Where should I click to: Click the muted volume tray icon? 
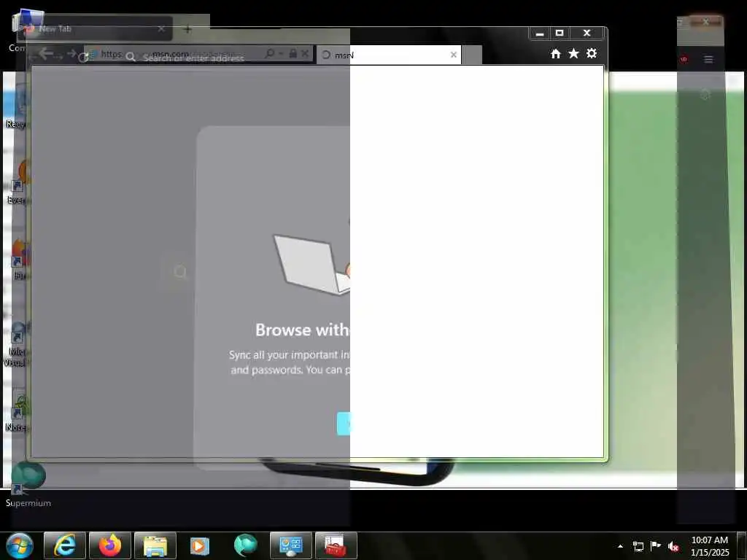[673, 546]
